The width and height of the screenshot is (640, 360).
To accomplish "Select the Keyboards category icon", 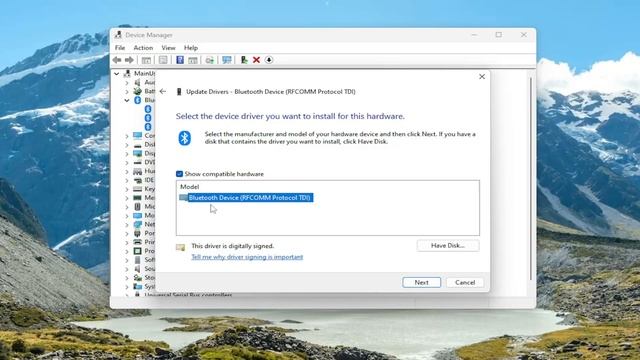I will pos(138,189).
